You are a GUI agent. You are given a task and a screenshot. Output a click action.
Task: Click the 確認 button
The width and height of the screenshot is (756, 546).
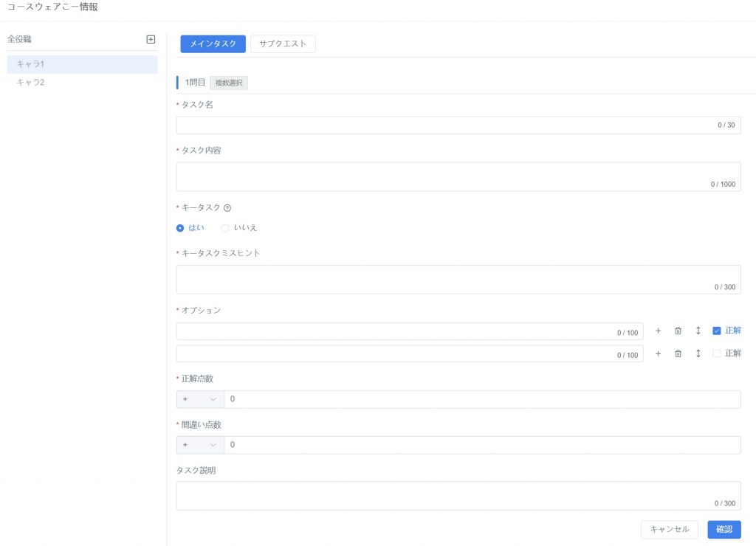coord(724,530)
